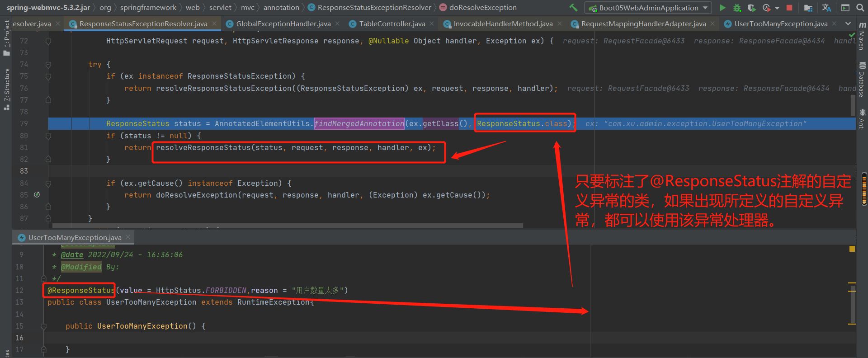Collapse the comment fold marker at line 11
The width and height of the screenshot is (868, 358).
pyautogui.click(x=44, y=278)
